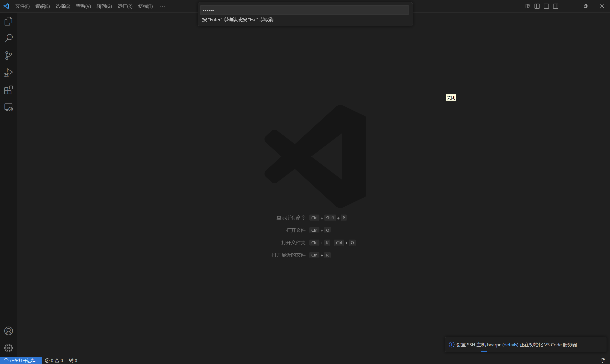Open the 文件(F) menu

pos(22,6)
